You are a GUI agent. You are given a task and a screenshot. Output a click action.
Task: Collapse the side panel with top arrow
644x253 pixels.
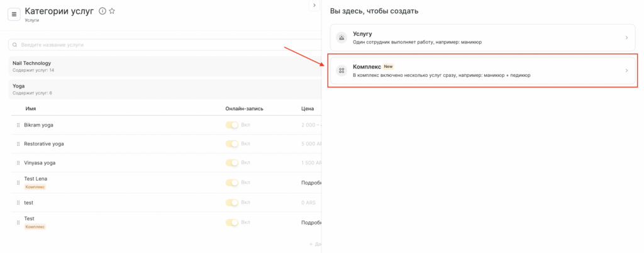click(314, 6)
